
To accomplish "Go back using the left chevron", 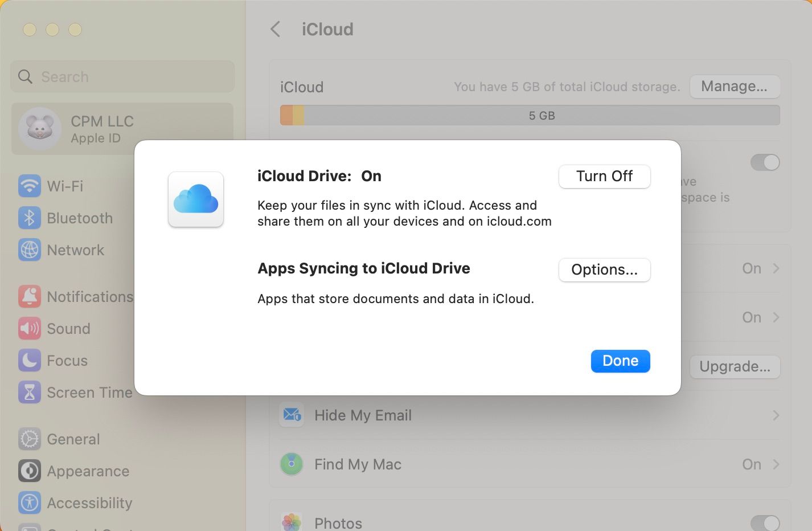I will [x=276, y=29].
